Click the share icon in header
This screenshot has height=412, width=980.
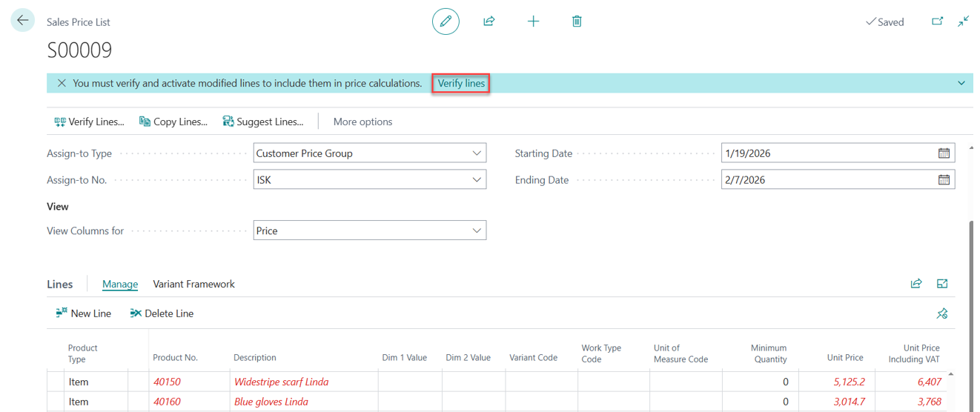pyautogui.click(x=489, y=21)
